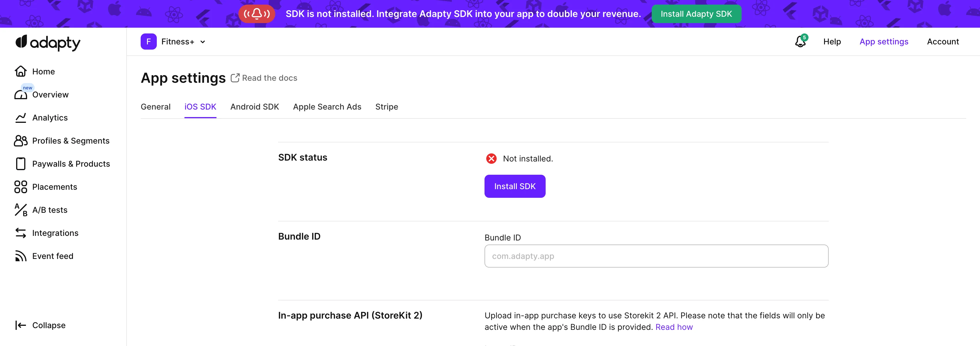Click the A/B tests icon

coord(20,210)
